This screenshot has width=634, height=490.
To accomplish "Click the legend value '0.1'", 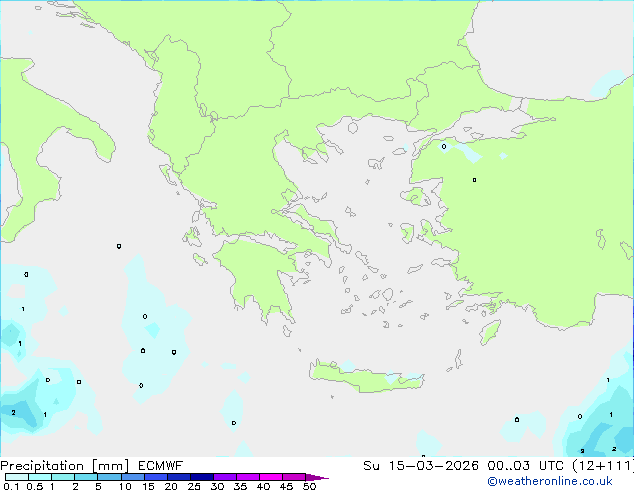I will point(11,486).
